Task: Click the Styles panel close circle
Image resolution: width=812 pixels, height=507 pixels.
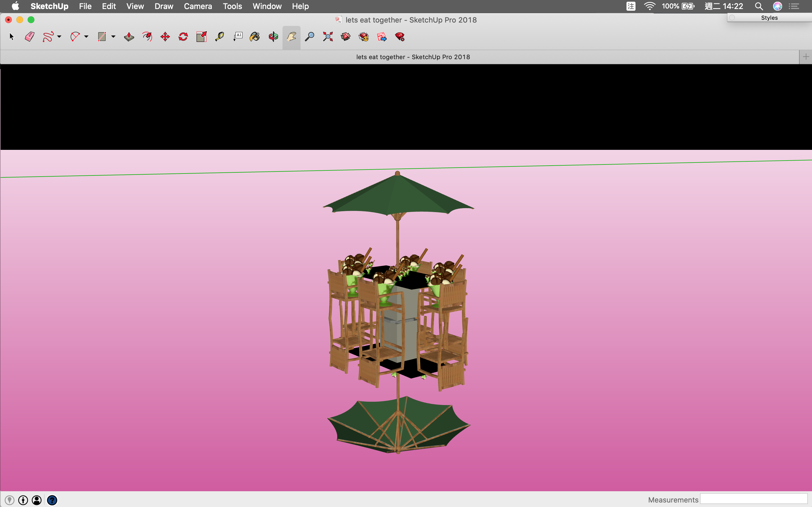Action: point(732,17)
